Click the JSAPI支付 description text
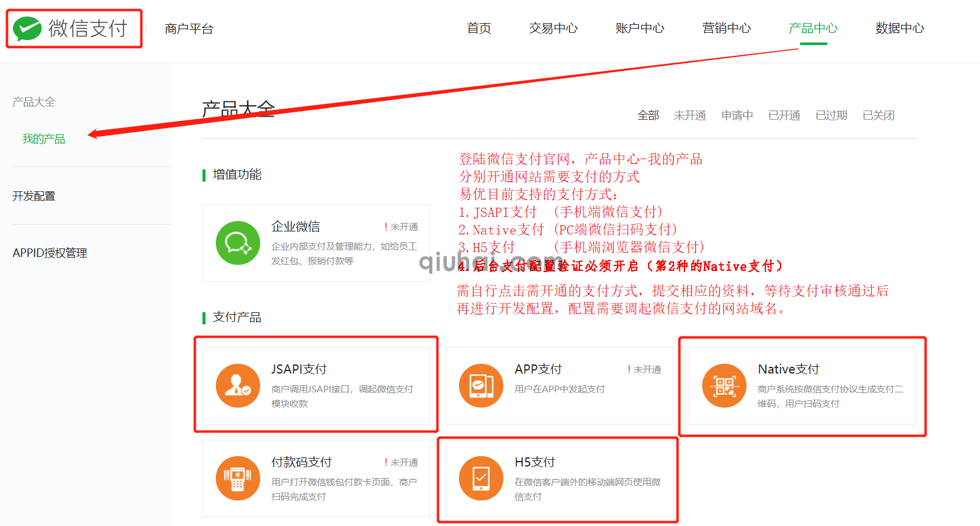 [x=342, y=397]
